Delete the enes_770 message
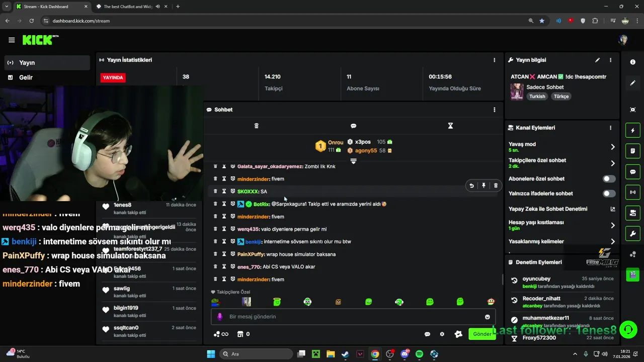 (x=215, y=267)
